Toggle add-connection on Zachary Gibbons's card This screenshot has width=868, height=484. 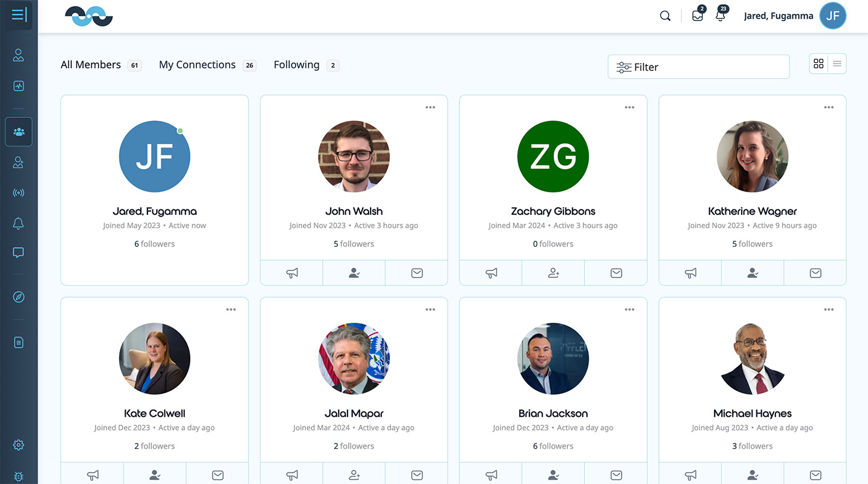pos(553,273)
